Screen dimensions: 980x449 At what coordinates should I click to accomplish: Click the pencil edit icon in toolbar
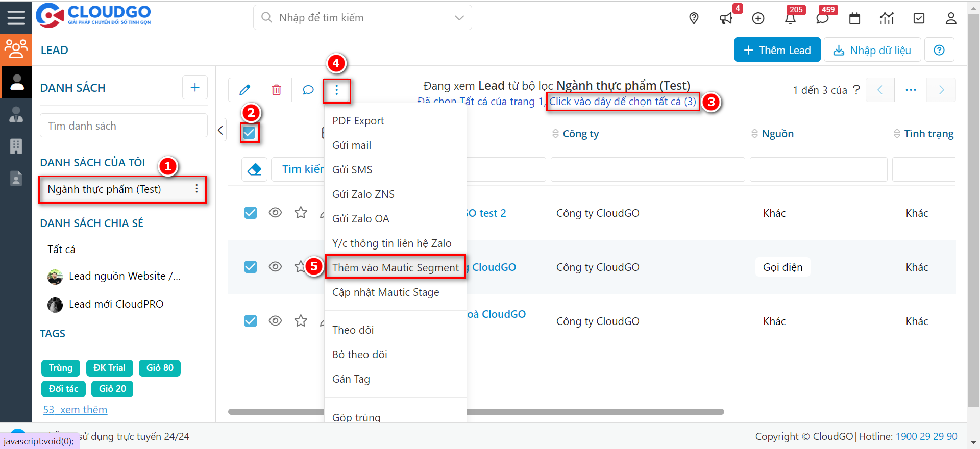pos(245,90)
